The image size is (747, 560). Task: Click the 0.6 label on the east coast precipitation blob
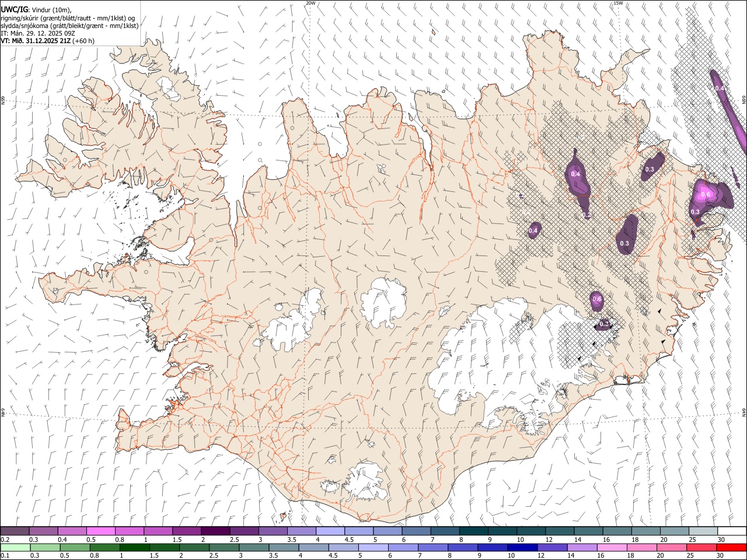click(x=705, y=195)
